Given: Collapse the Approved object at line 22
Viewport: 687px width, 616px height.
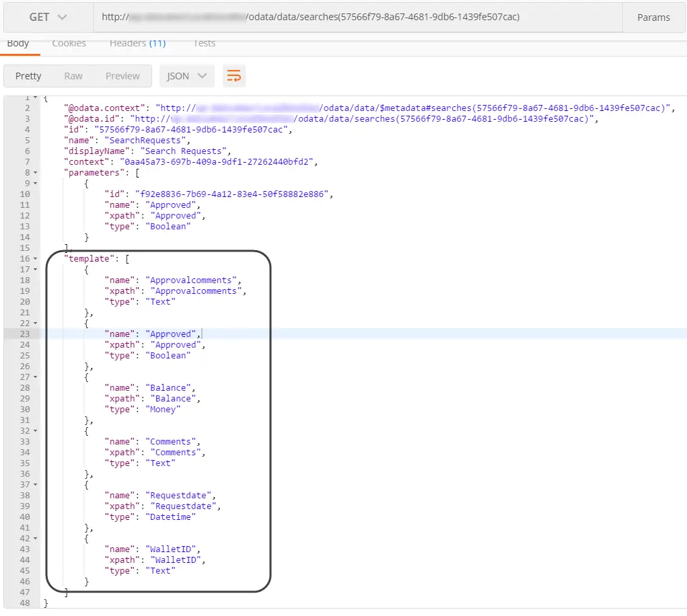Looking at the screenshot, I should [x=36, y=323].
